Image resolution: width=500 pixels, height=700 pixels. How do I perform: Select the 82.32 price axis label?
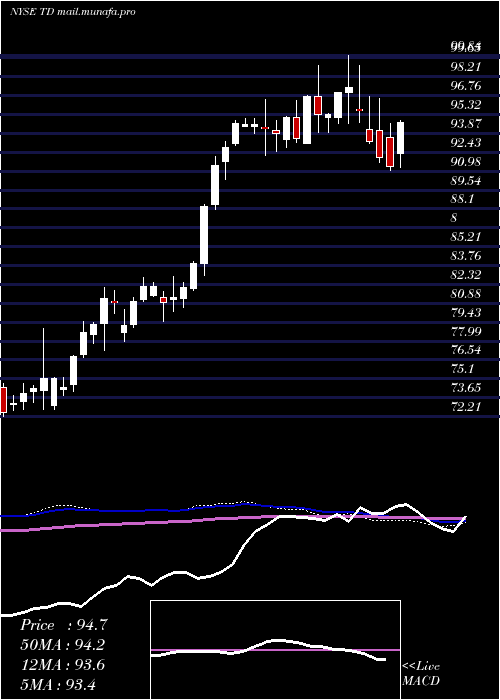click(467, 275)
